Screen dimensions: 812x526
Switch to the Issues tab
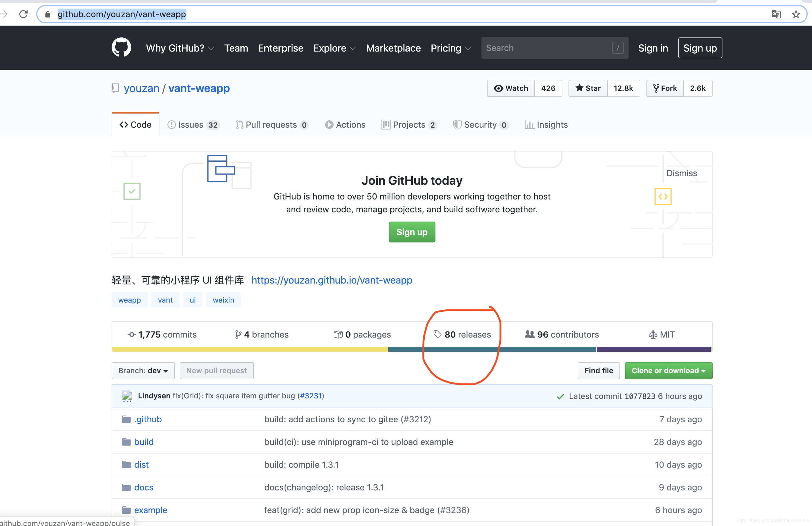tap(193, 125)
